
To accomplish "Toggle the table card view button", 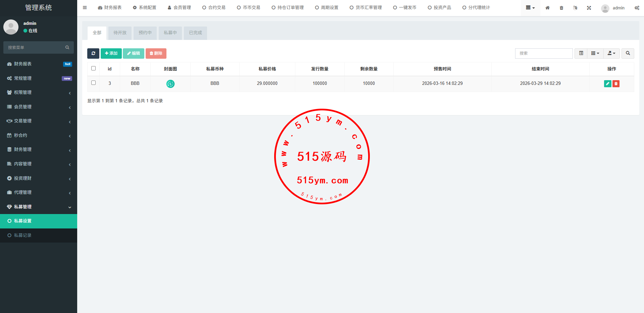I will click(x=581, y=53).
